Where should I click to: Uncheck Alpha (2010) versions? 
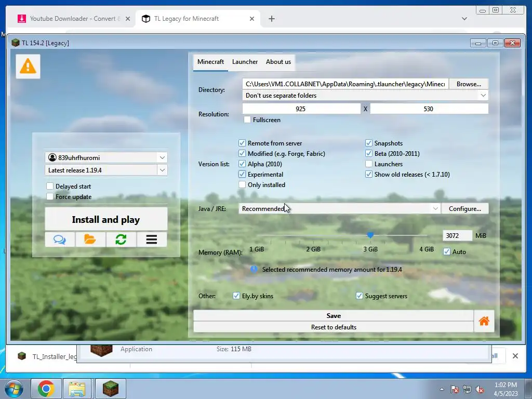point(242,164)
